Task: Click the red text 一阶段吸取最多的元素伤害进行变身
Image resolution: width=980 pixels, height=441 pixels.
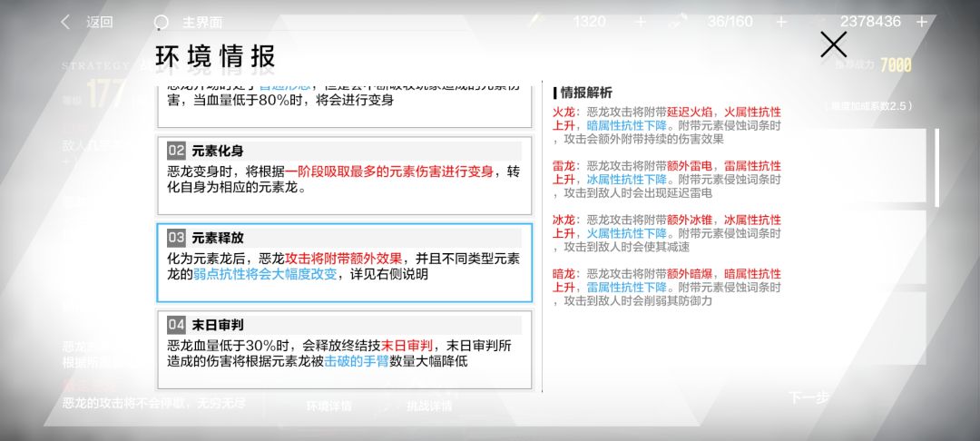Action: click(x=389, y=171)
